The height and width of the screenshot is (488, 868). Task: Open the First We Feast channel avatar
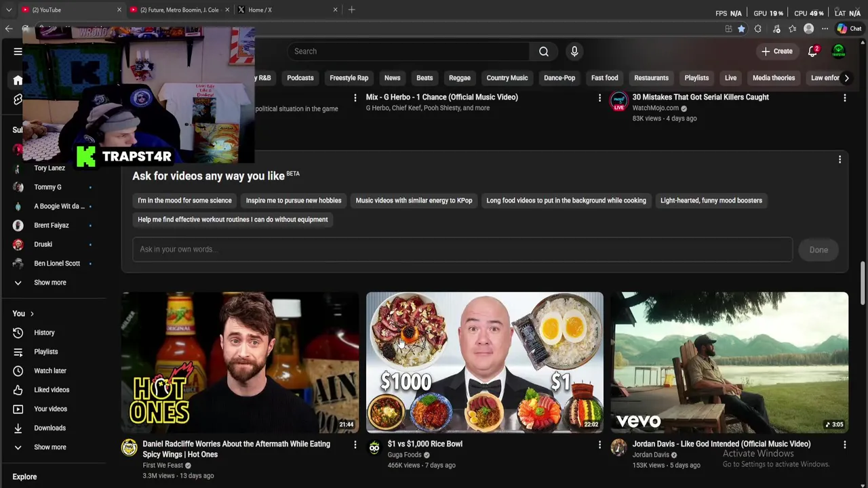click(x=129, y=447)
